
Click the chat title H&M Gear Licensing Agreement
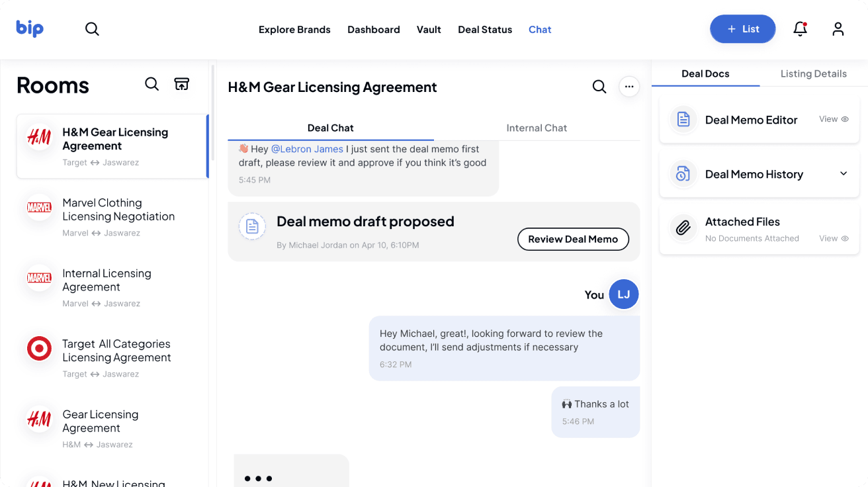click(333, 87)
